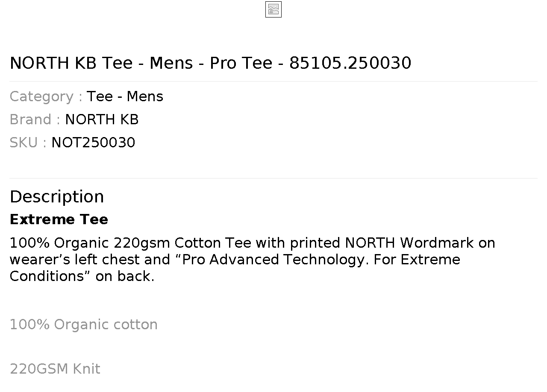Click the 220GSM Knit feature line
The width and height of the screenshot is (547, 392).
click(55, 369)
